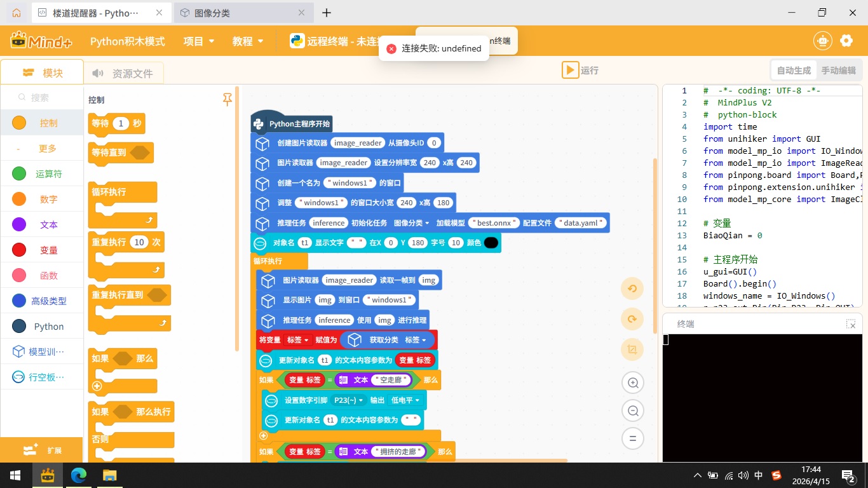Open the robot assistant icon
The image size is (868, 488).
coord(823,41)
